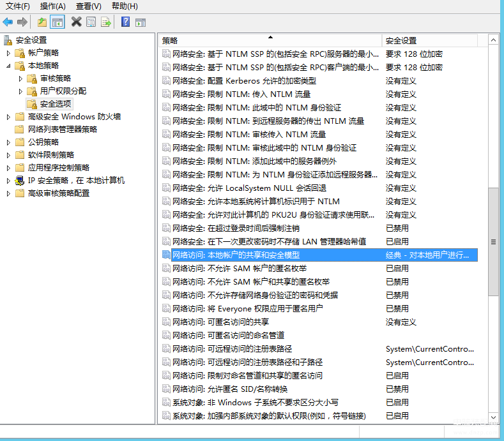Click the scrollbar down arrow

pos(493,417)
